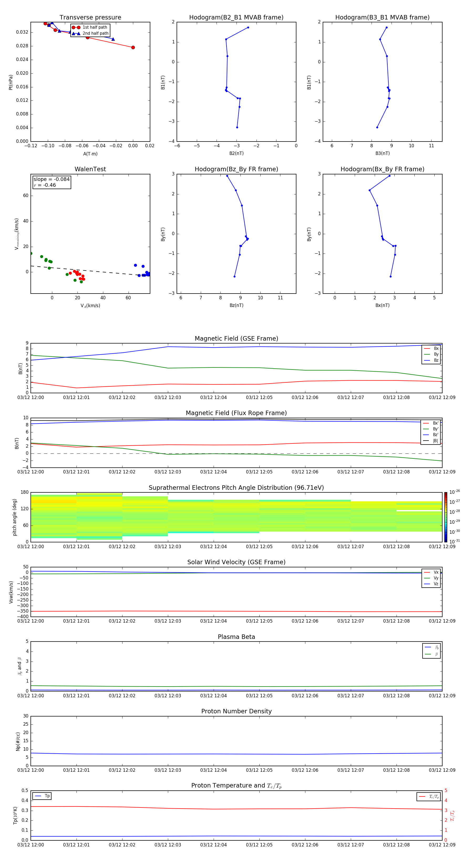The image size is (473, 868).
Task: Click red endpoint marker in Transverse pressure plot
Action: (133, 48)
